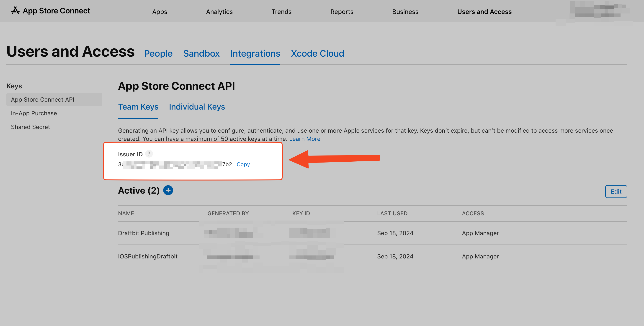Switch to the Team Keys tab
The height and width of the screenshot is (326, 644).
tap(138, 107)
